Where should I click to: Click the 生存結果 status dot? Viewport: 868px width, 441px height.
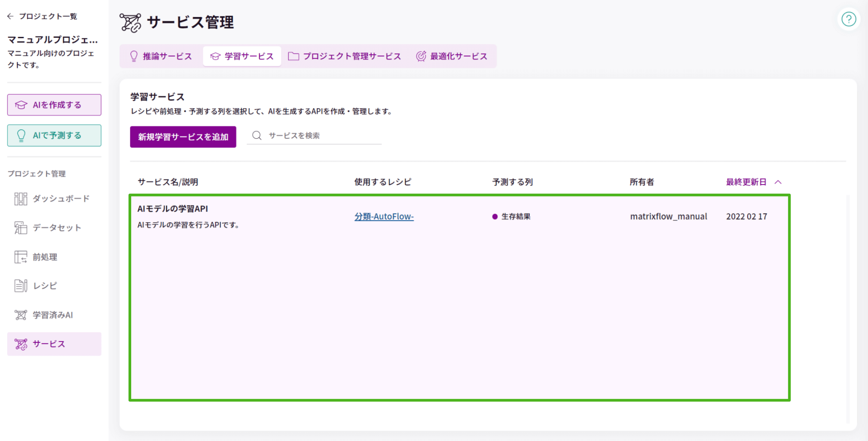tap(495, 216)
